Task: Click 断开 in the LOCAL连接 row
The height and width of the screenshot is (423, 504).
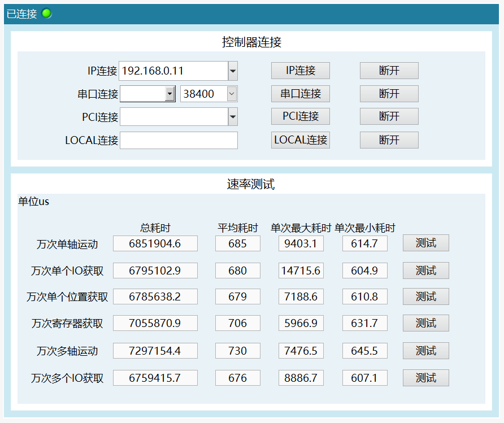Action: [x=389, y=140]
